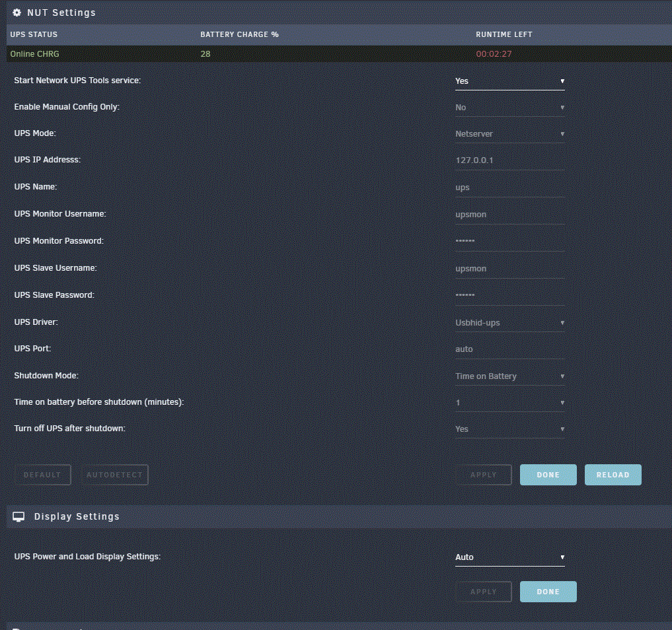Click the BATTERY CHARGE % column header
The image size is (672, 630).
tap(240, 34)
